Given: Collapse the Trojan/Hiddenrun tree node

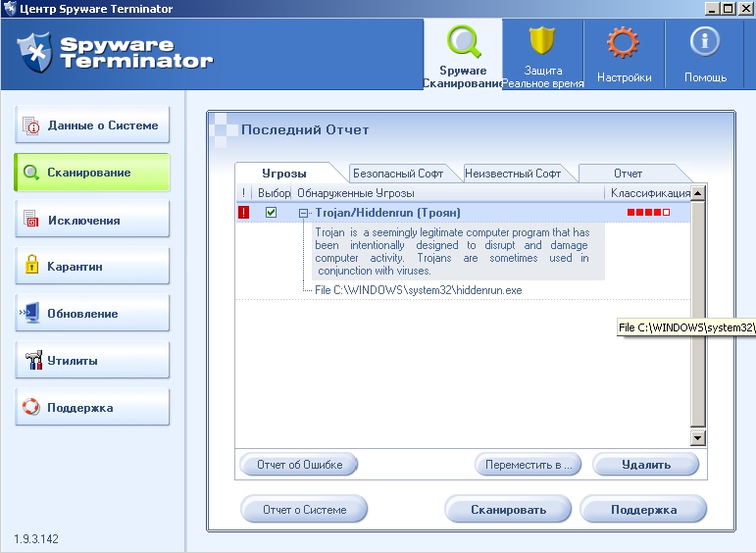Looking at the screenshot, I should point(303,213).
